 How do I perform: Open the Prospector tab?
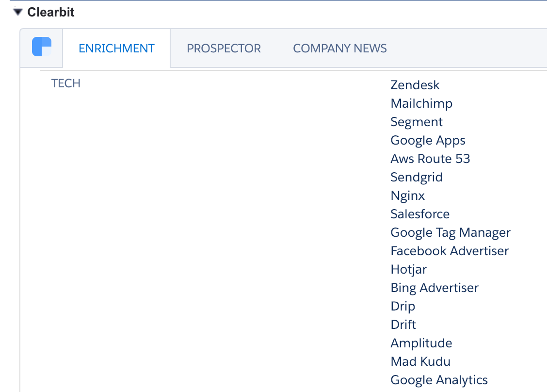[x=224, y=48]
